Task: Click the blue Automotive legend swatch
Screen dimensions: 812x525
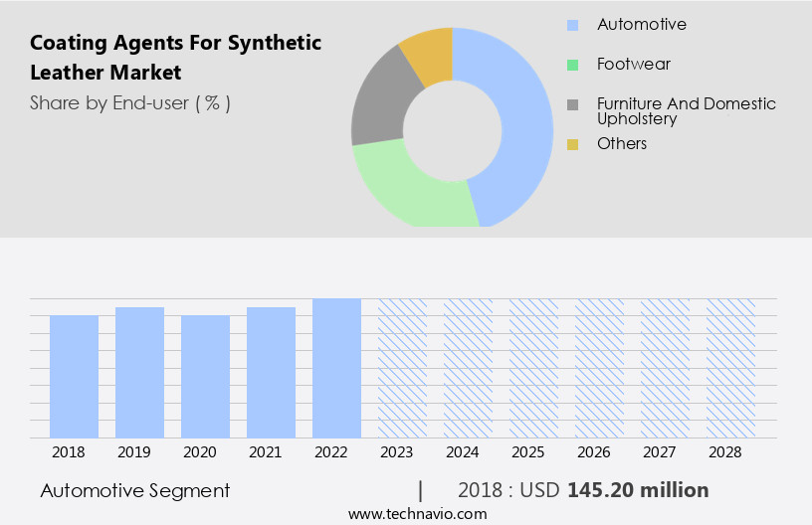Action: [x=572, y=25]
